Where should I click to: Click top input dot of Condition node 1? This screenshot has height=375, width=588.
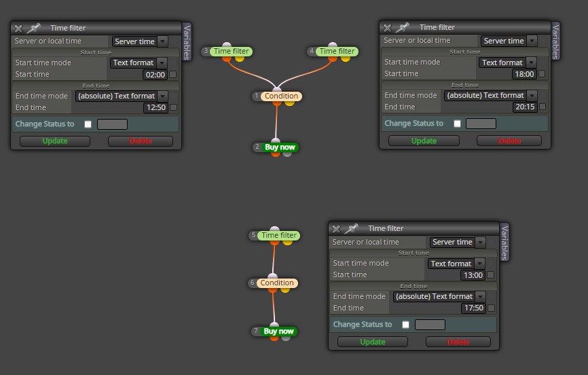[x=277, y=90]
